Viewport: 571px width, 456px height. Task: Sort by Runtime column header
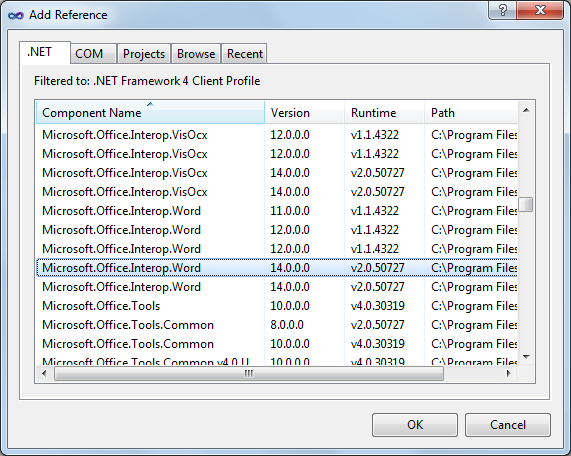pyautogui.click(x=385, y=113)
